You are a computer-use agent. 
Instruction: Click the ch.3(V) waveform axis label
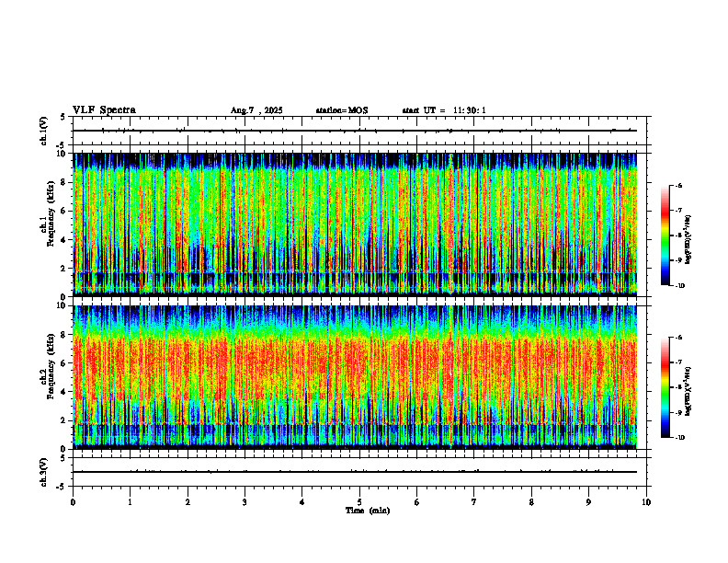point(43,472)
